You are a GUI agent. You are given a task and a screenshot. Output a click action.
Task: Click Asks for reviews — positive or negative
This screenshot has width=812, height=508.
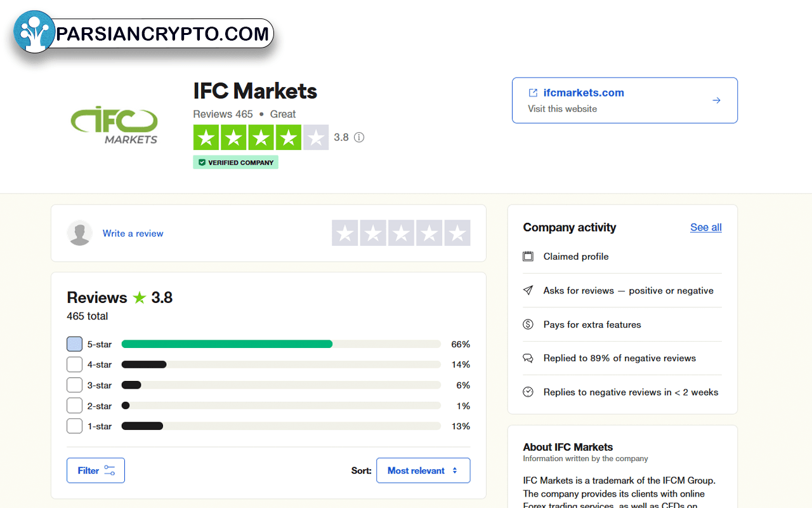tap(629, 290)
